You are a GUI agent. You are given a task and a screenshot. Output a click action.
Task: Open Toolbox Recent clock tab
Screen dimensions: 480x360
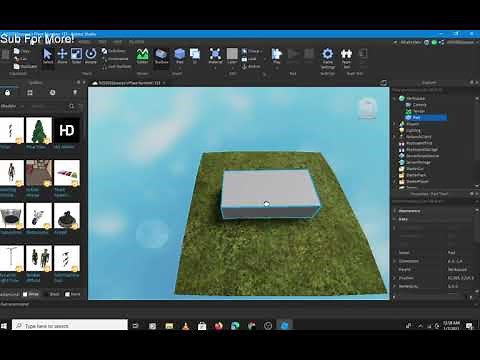pyautogui.click(x=52, y=93)
